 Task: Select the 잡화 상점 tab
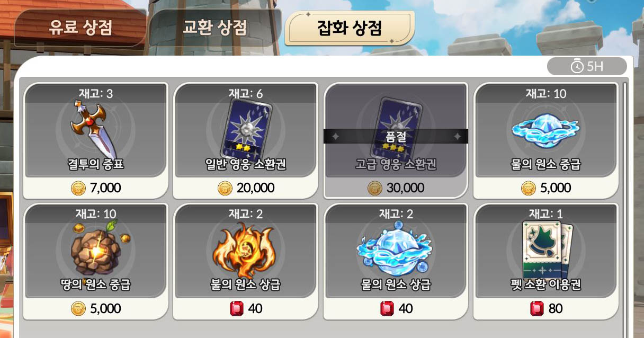(350, 28)
